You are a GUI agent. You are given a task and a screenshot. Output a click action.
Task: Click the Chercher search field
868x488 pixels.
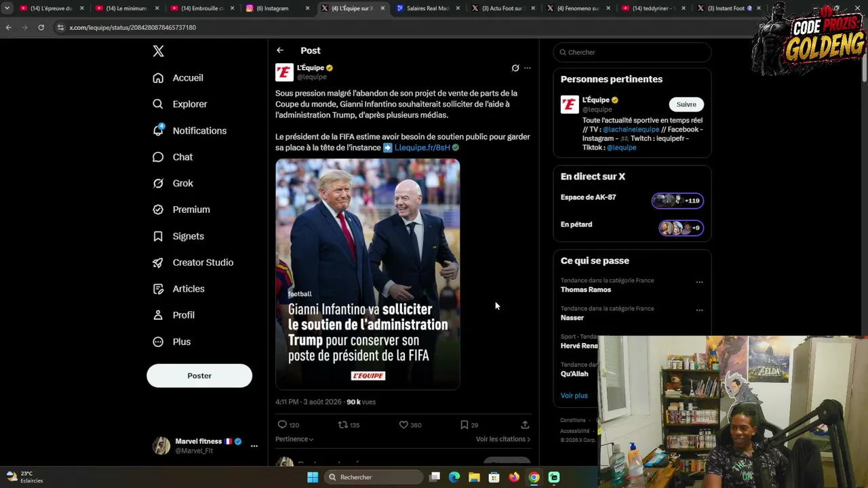tap(632, 52)
